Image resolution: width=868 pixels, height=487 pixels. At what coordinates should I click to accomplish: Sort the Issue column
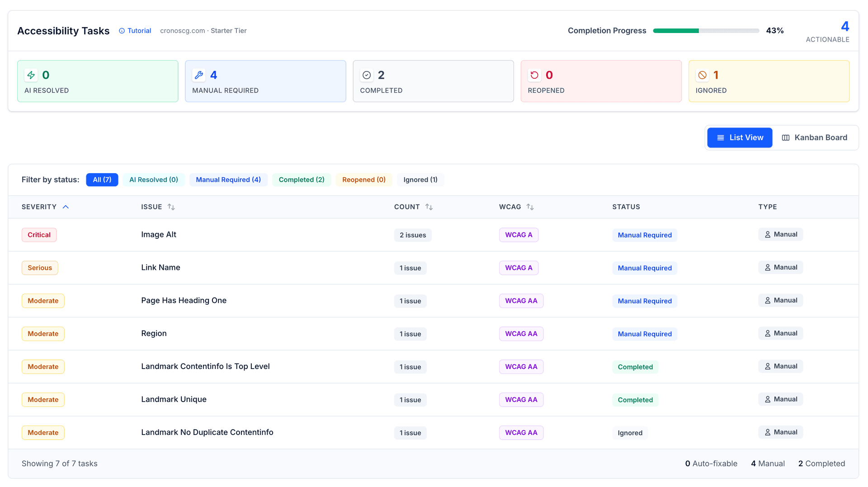[x=171, y=207]
